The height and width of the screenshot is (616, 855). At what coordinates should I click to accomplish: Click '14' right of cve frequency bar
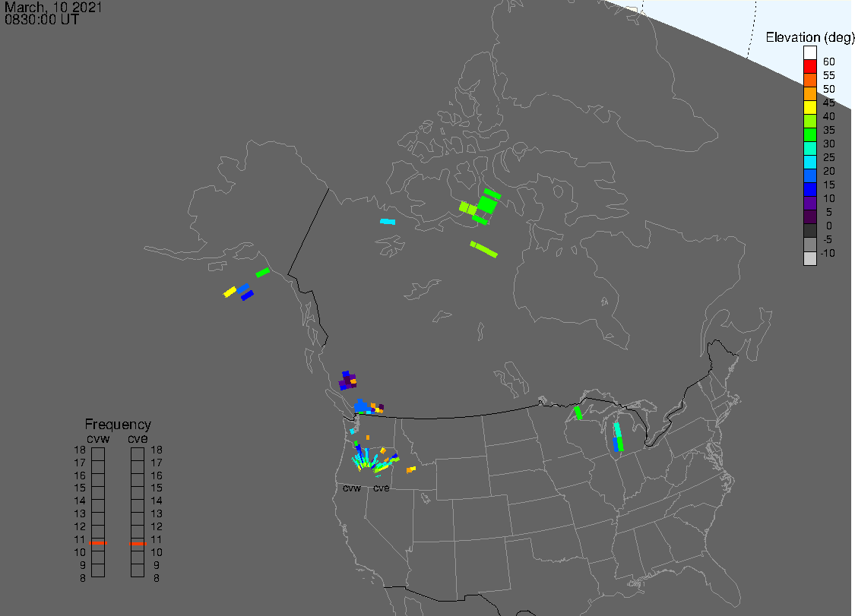tap(157, 501)
